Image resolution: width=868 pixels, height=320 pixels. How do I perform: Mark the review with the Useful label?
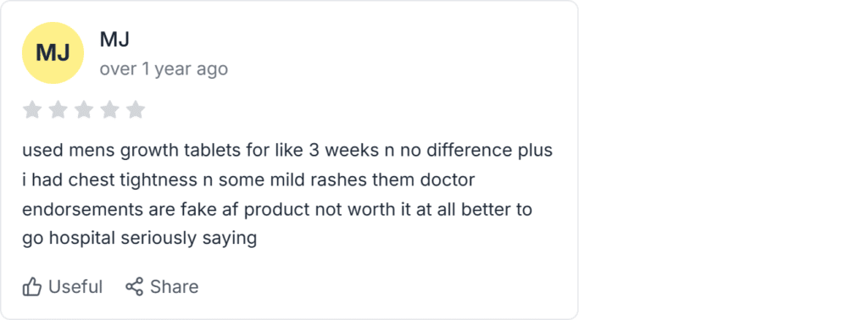(x=75, y=287)
